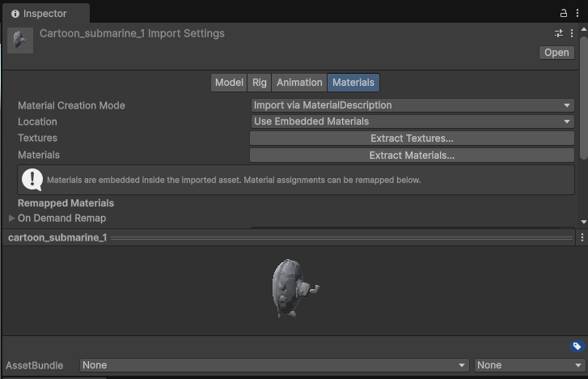This screenshot has height=379, width=588.
Task: Click the Inspector tab info icon
Action: click(x=15, y=14)
